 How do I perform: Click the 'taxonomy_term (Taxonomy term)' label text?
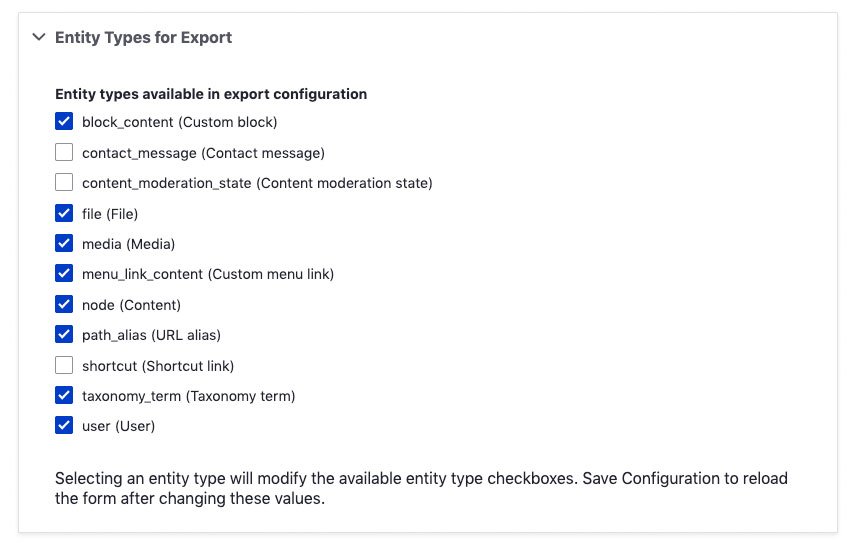coord(188,396)
